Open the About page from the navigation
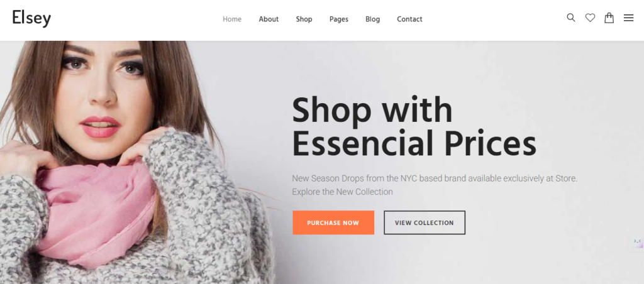This screenshot has height=284, width=644. pyautogui.click(x=269, y=19)
